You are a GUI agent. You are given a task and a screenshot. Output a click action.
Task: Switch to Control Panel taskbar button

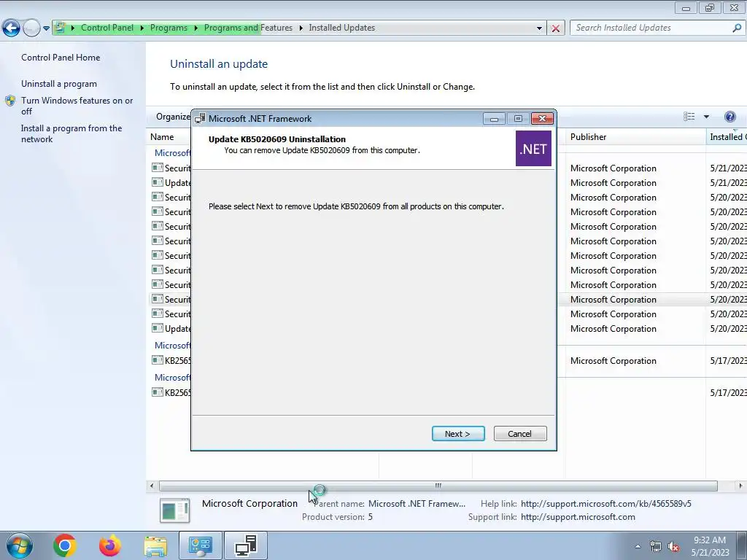pos(201,545)
